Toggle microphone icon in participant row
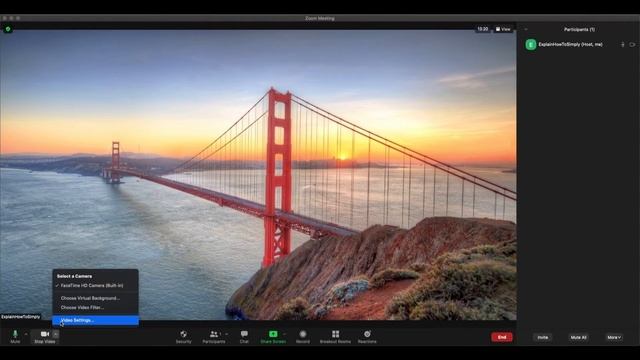The width and height of the screenshot is (640, 360). (x=622, y=44)
